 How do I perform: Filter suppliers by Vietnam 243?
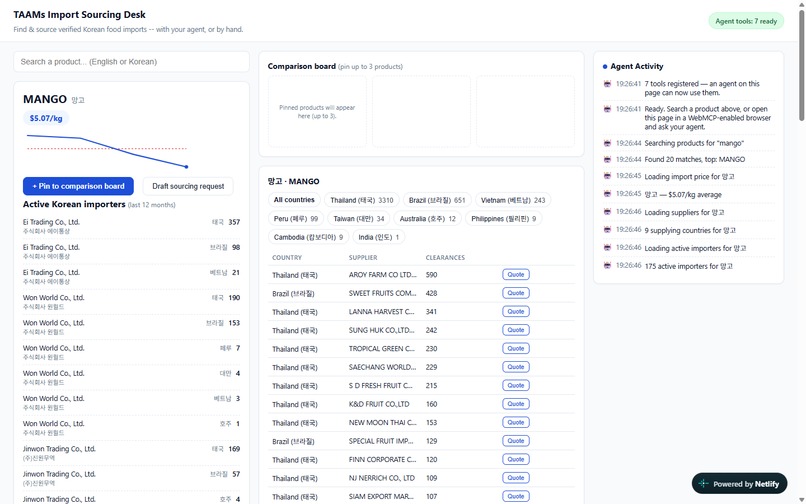point(513,200)
